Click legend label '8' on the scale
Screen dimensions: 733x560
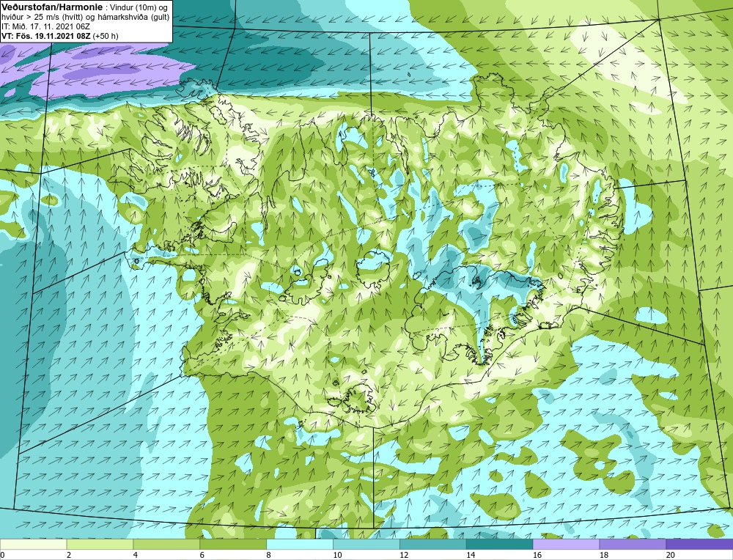[269, 555]
